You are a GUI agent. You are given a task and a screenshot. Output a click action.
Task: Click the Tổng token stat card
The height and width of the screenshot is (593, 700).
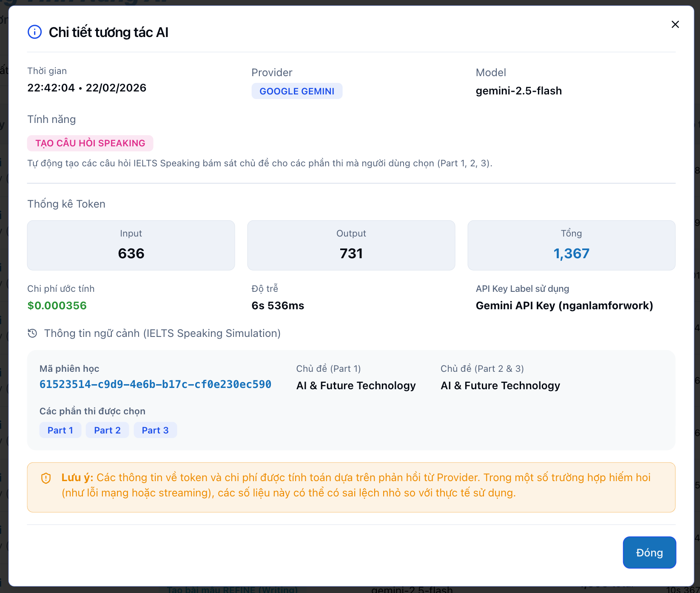[571, 245]
